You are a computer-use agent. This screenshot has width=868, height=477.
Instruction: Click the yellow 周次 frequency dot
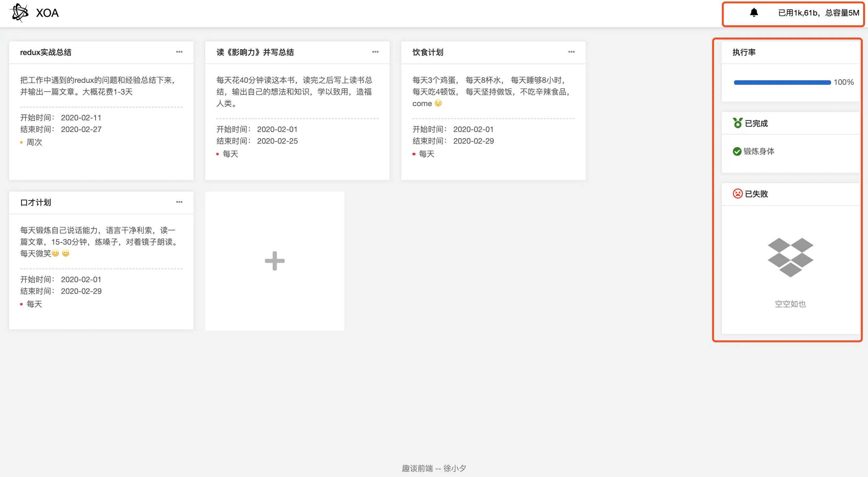pyautogui.click(x=21, y=142)
